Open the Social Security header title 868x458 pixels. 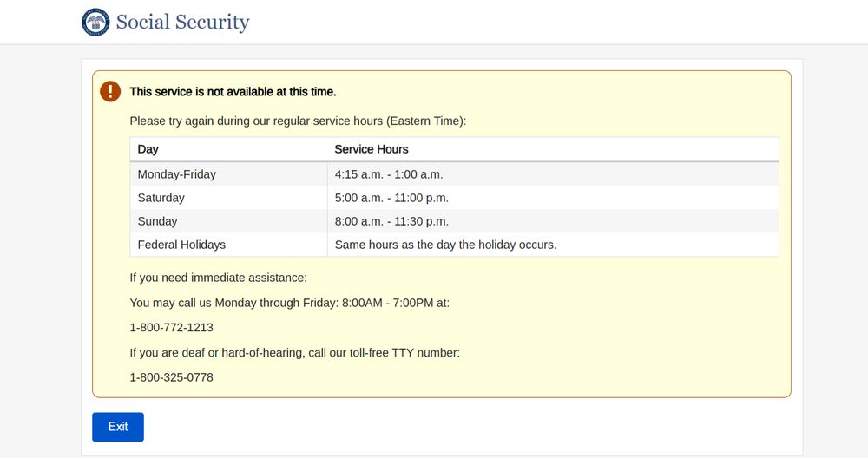[182, 23]
